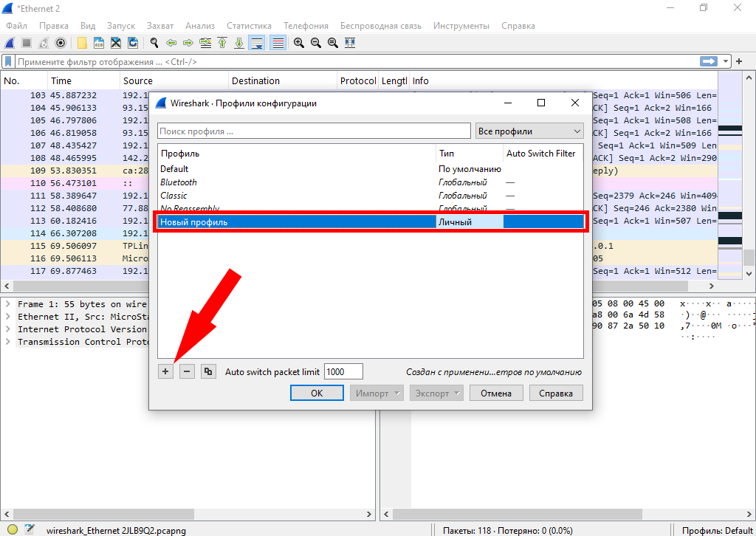Expand the Ethernet II tree row
This screenshot has height=536, width=756.
click(x=7, y=317)
